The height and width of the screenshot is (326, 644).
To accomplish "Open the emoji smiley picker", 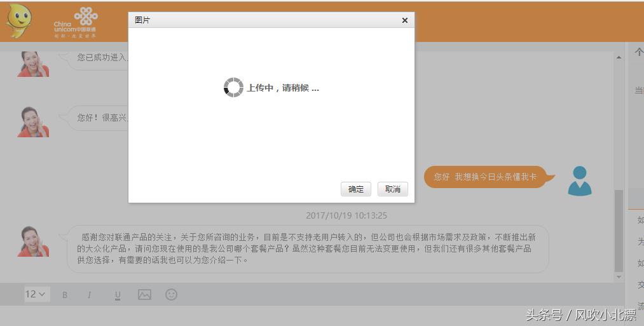I will point(171,294).
